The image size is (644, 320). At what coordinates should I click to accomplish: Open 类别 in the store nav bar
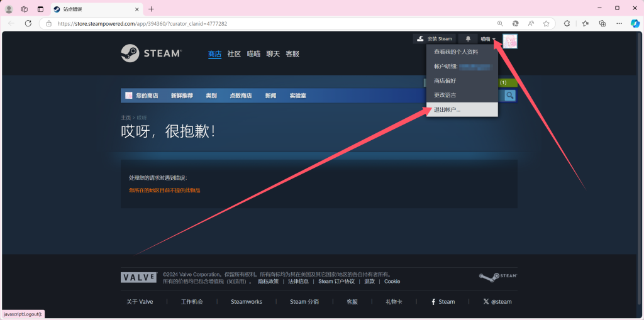coord(211,96)
